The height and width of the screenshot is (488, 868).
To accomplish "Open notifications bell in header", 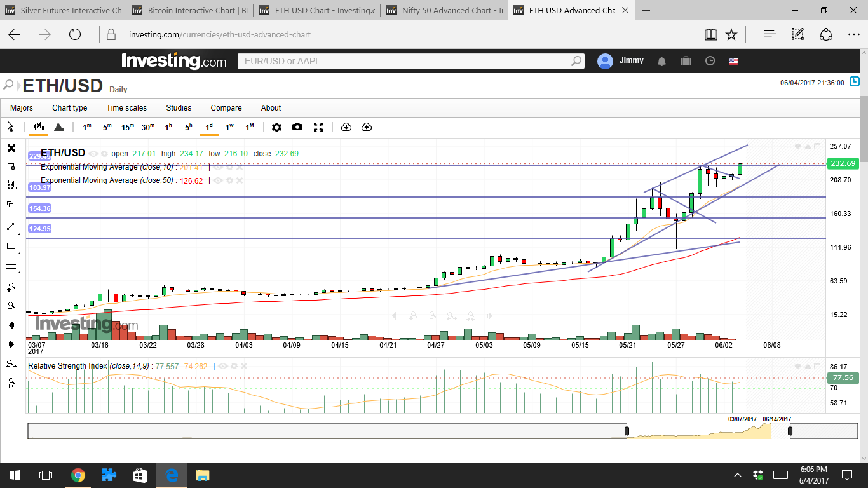I will coord(662,61).
